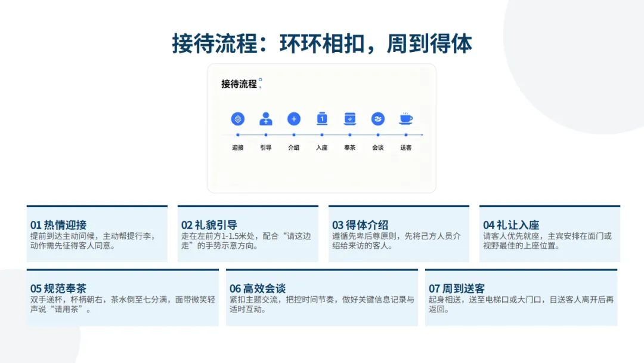The image size is (644, 363).
Task: Click the description starting 起身相送
Action: click(x=521, y=304)
